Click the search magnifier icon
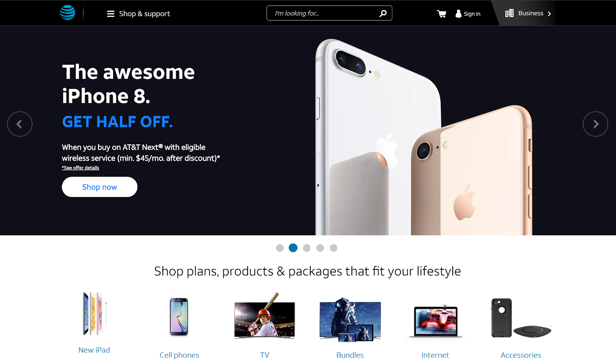The height and width of the screenshot is (364, 616). (x=383, y=13)
